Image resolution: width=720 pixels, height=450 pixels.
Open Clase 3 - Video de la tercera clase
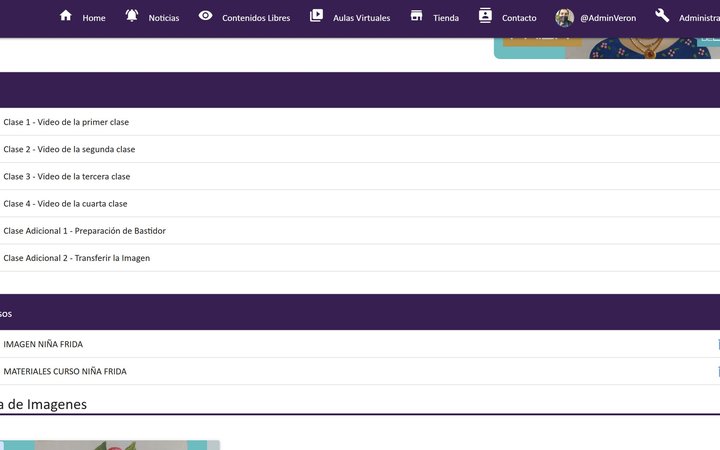pos(67,176)
